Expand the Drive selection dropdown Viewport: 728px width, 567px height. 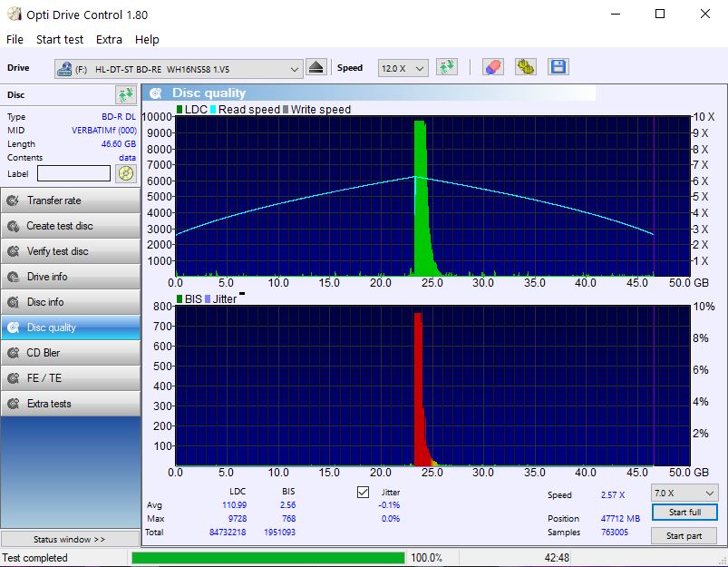tap(295, 69)
